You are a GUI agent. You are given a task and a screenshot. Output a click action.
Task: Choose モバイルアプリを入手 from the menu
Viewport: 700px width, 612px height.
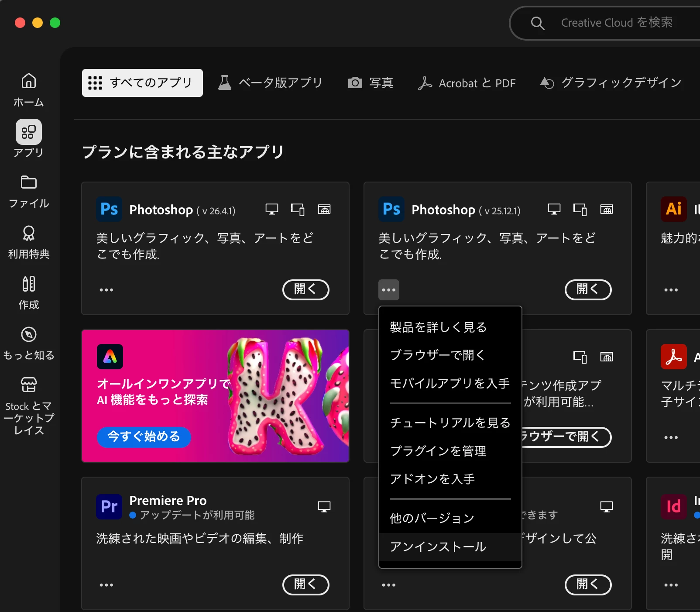tap(450, 383)
